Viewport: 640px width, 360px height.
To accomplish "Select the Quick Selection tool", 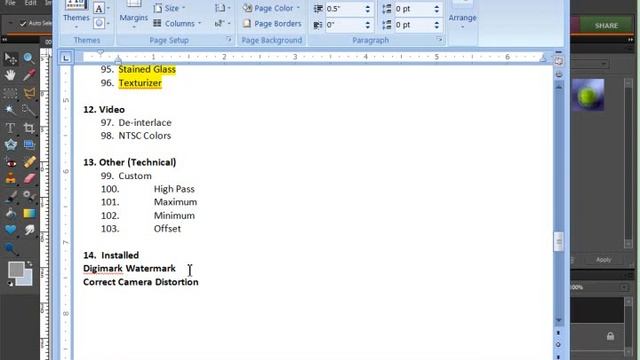I will 29,110.
